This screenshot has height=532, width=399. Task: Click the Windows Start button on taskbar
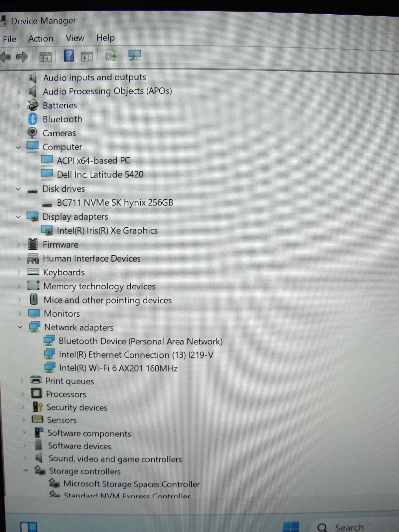click(x=290, y=527)
